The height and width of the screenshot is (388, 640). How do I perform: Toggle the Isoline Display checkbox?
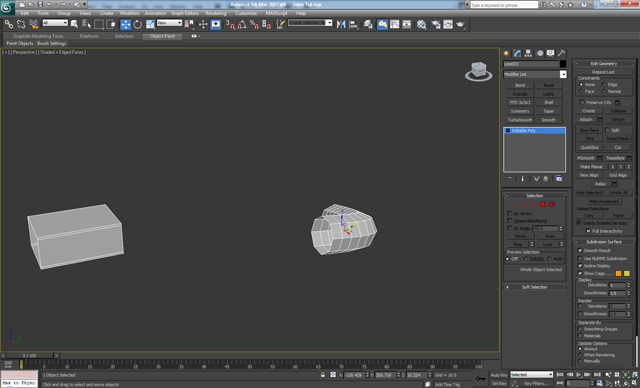[580, 266]
